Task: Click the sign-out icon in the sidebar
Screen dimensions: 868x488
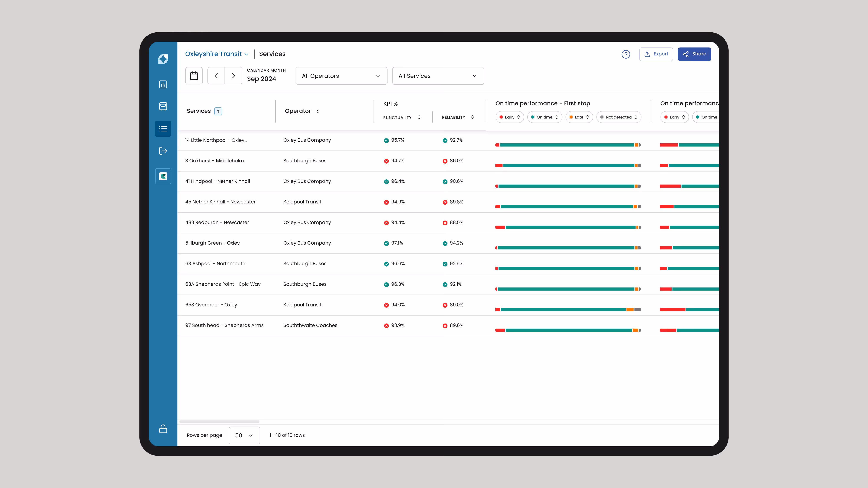Action: point(163,151)
